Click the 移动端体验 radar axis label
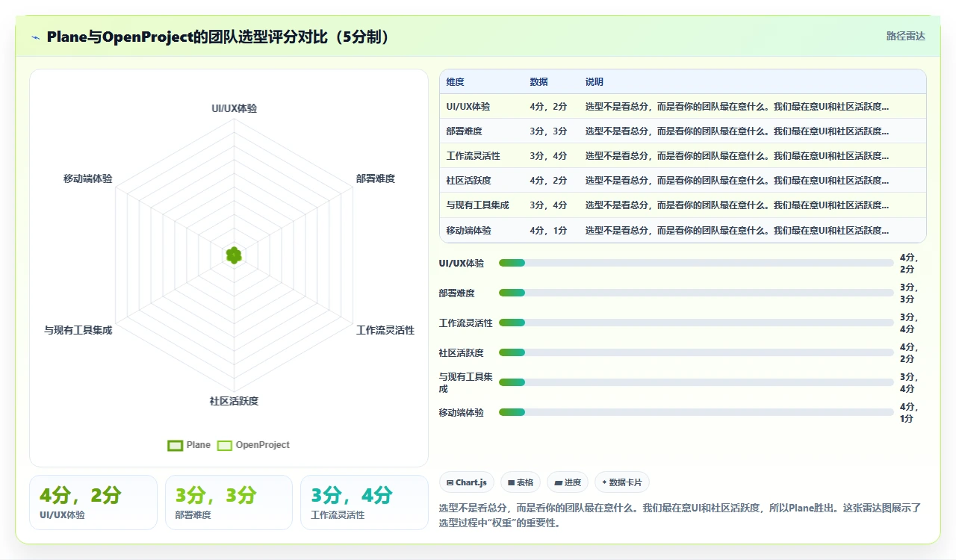 pyautogui.click(x=88, y=178)
